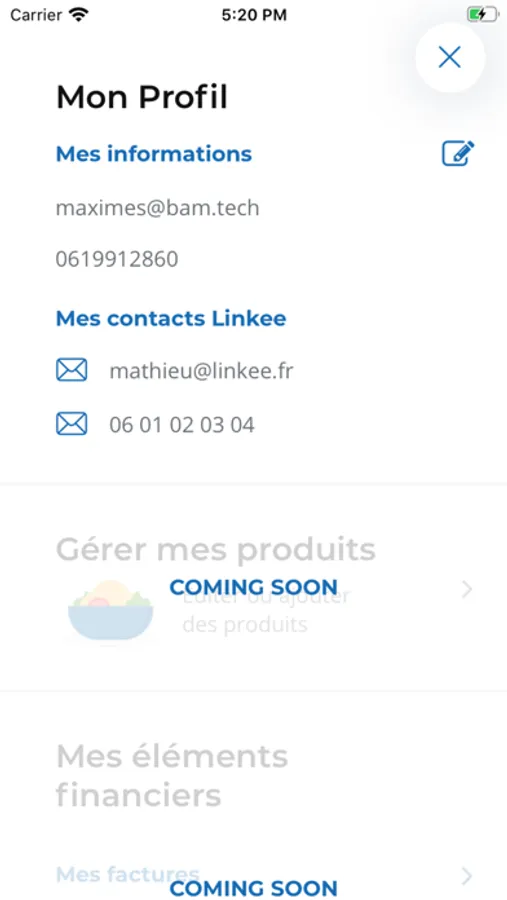Select the maximes@bam.tech email address
The image size is (507, 900).
pyautogui.click(x=157, y=208)
